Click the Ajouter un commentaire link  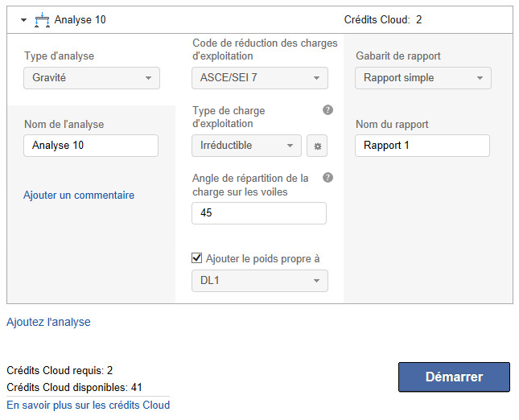[79, 195]
